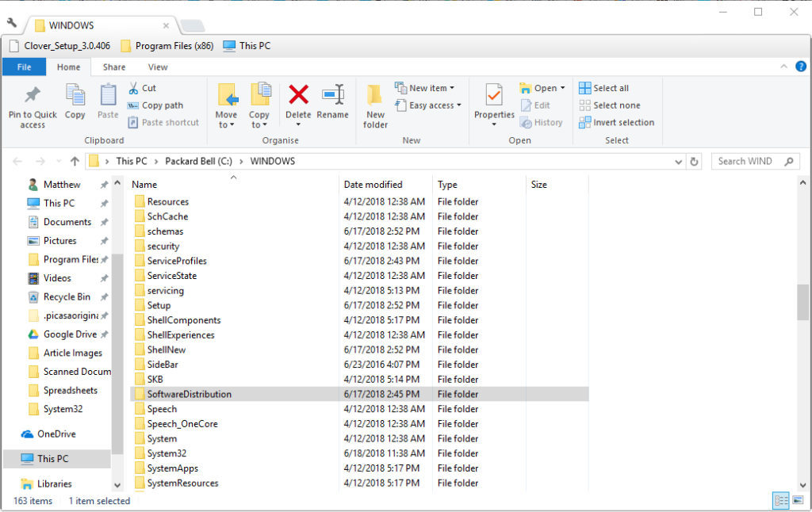Select the System32 folder in file list

tap(359, 453)
